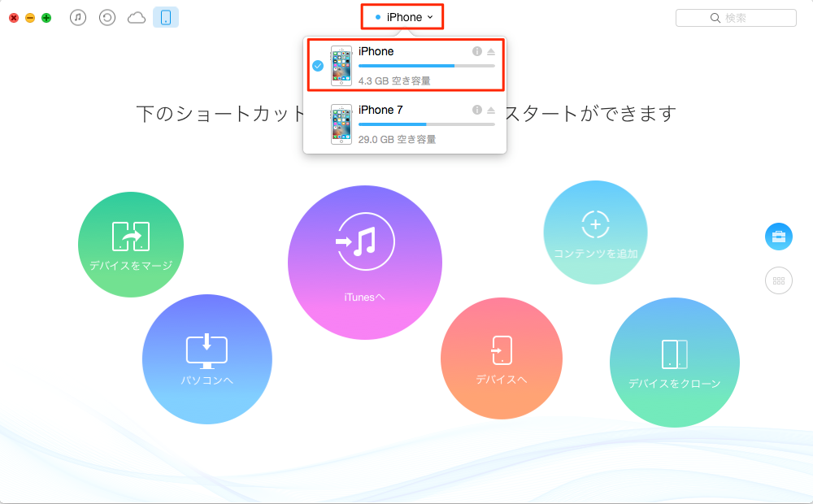The width and height of the screenshot is (813, 504).
Task: Show info for the iPhone 7
Action: coord(477,110)
